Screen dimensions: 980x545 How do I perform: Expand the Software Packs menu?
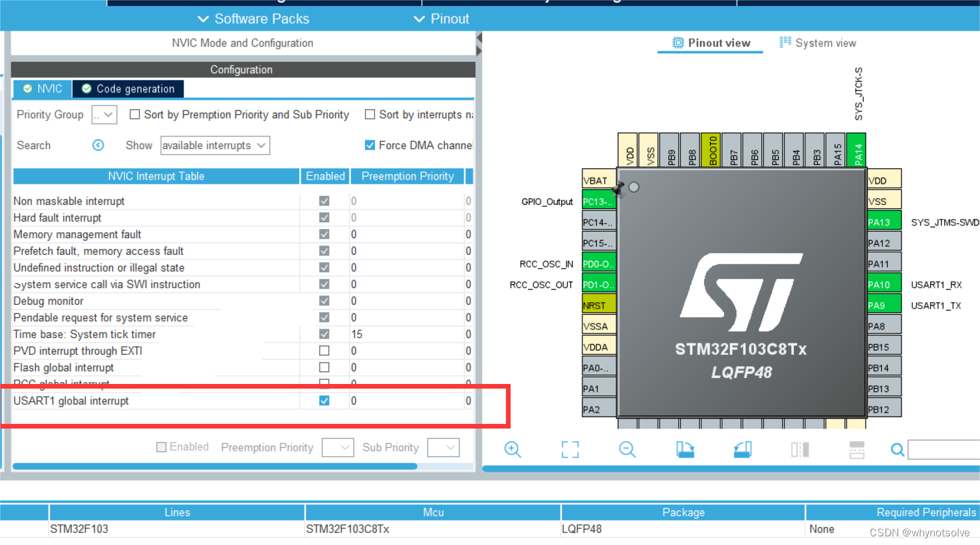[x=253, y=19]
